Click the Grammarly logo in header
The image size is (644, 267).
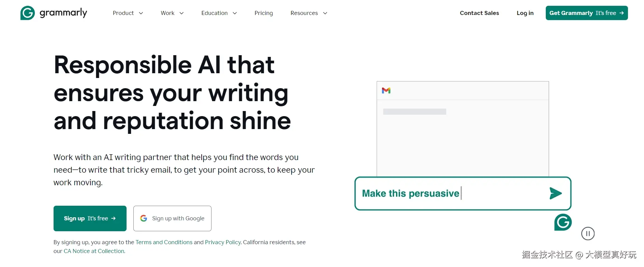[54, 13]
